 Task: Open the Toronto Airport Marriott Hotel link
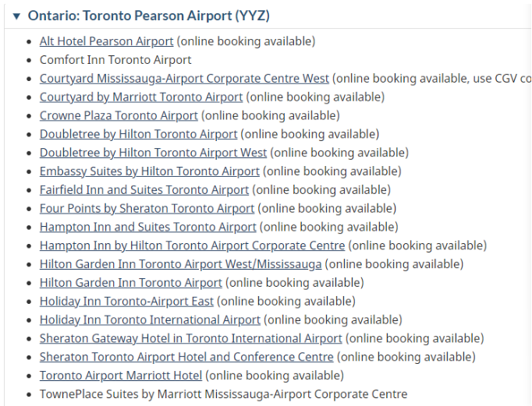click(121, 376)
